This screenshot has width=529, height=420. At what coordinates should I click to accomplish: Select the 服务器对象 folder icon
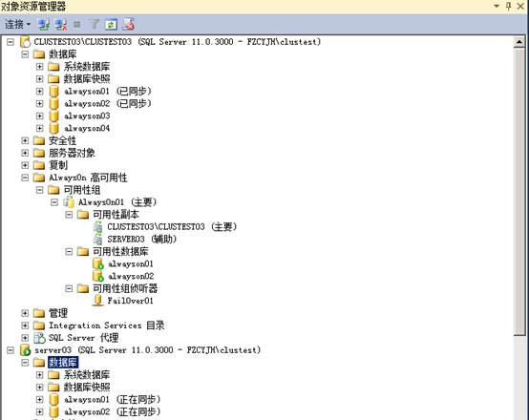39,153
